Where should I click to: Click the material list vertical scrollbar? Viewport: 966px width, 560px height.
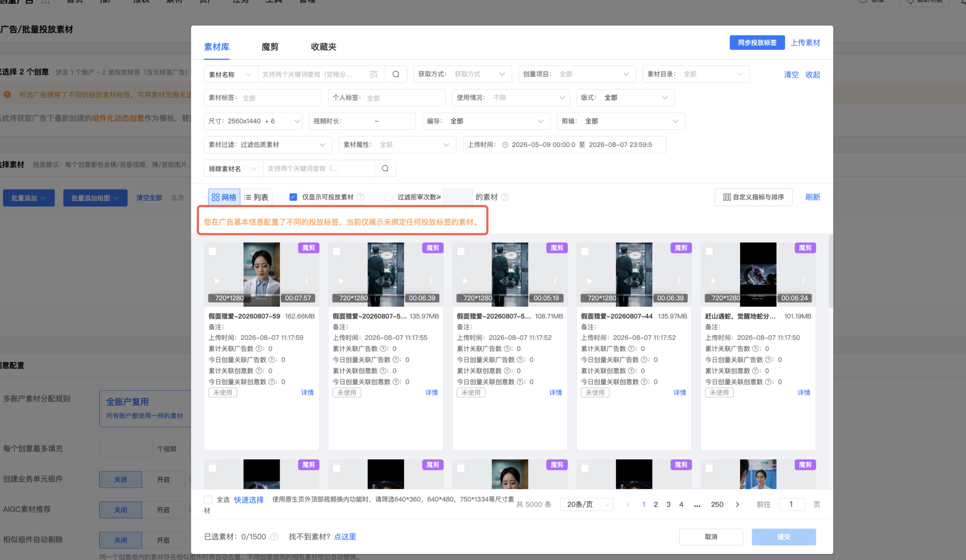831,271
